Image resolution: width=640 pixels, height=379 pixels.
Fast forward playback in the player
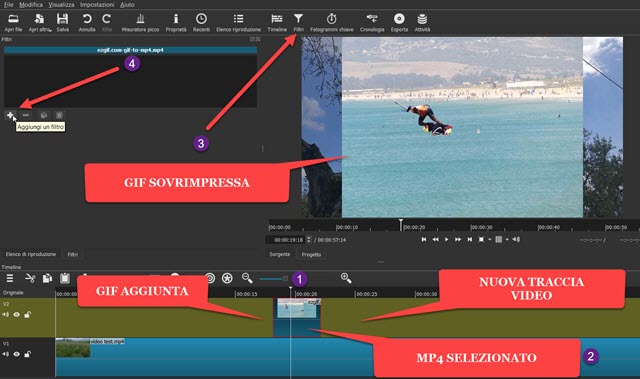[x=458, y=239]
